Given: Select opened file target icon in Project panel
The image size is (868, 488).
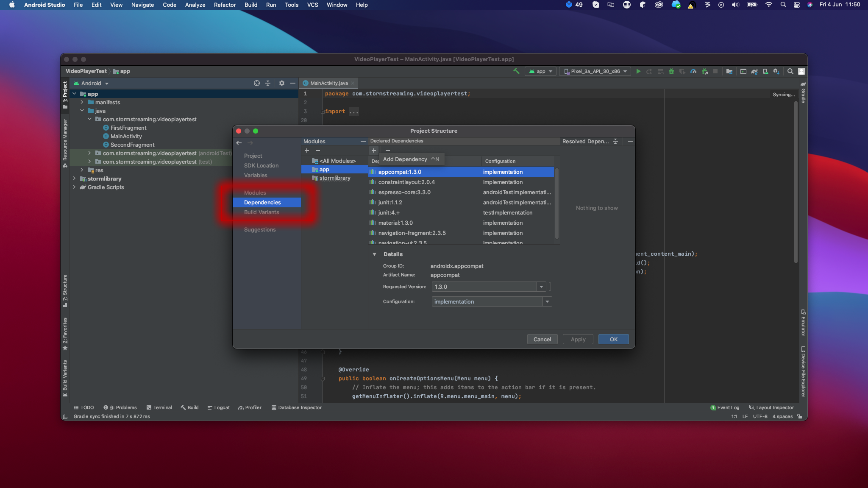Looking at the screenshot, I should [x=257, y=83].
